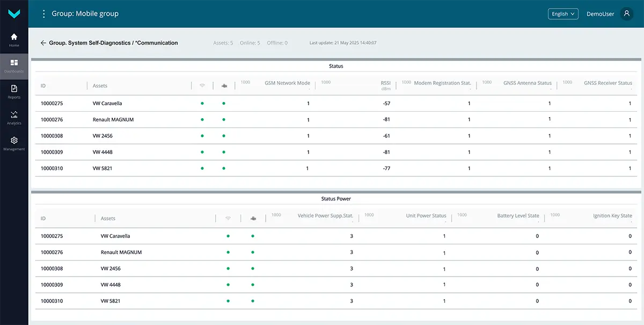Open the three-dot menu beside the group title
This screenshot has width=644, height=325.
[44, 14]
